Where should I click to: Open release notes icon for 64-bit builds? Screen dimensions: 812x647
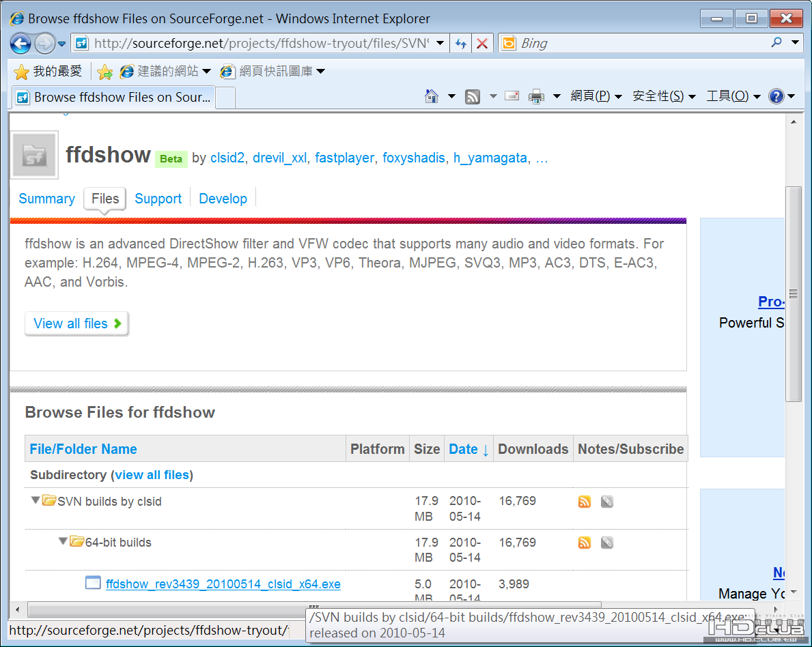tap(607, 543)
